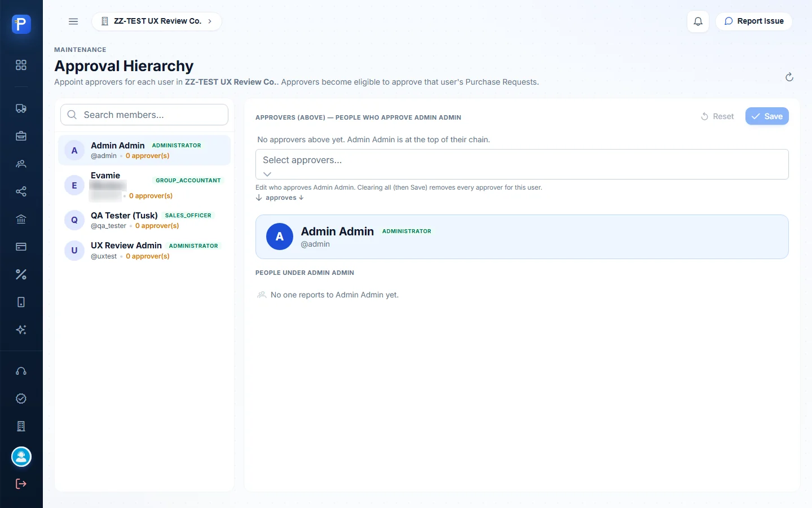Open ZZ-TEST UX Review Co. company switcher

157,21
